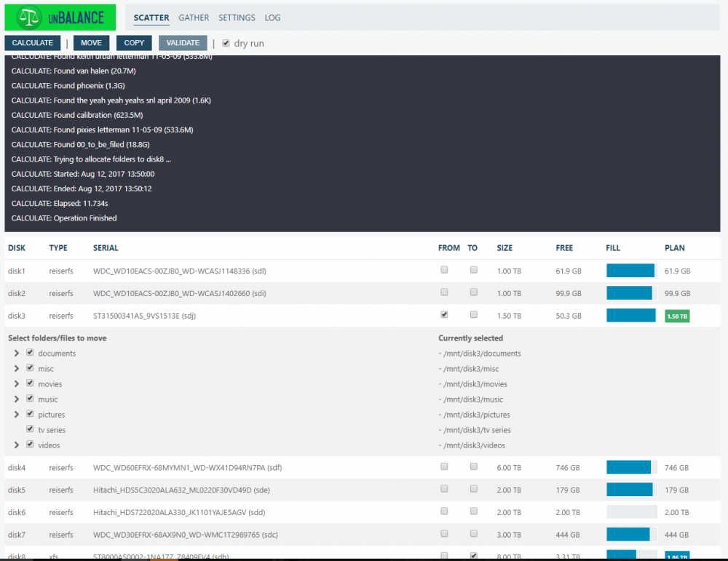Check the TO box for disk1
The width and height of the screenshot is (728, 561).
click(474, 270)
